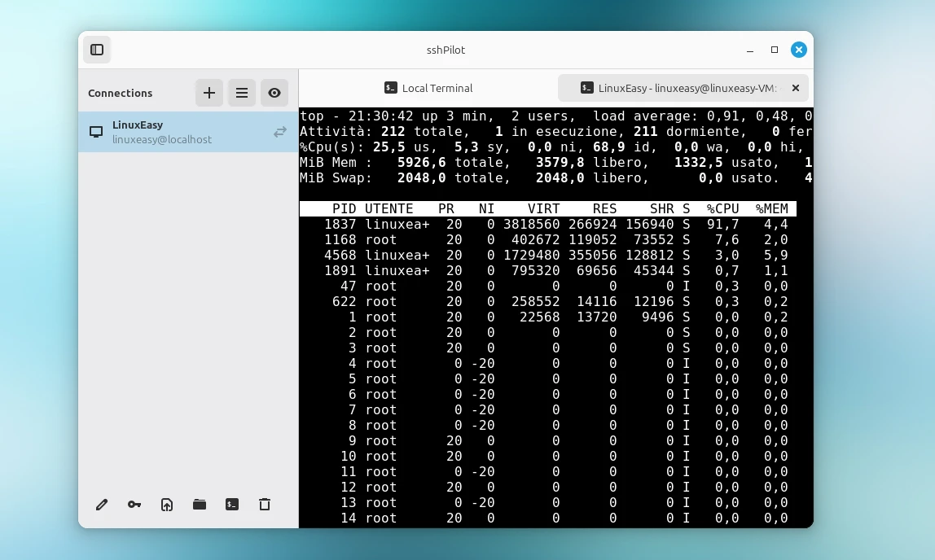Toggle the sidebar with the panel icon
This screenshot has height=560, width=935.
pos(97,50)
